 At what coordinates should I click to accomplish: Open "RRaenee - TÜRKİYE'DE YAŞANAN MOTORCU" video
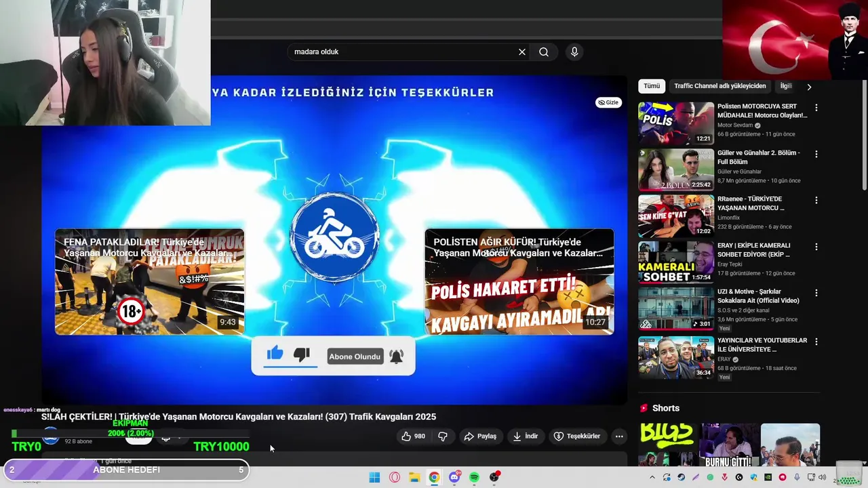point(751,203)
